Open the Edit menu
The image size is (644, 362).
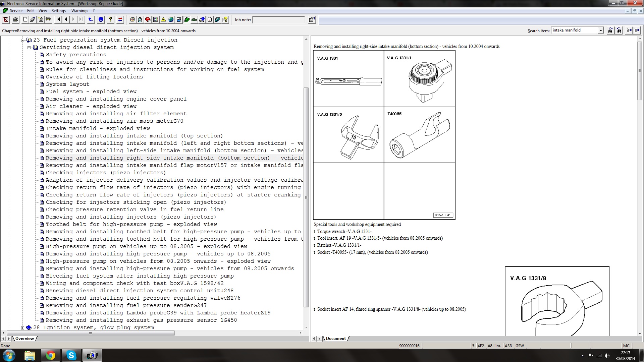pyautogui.click(x=31, y=11)
